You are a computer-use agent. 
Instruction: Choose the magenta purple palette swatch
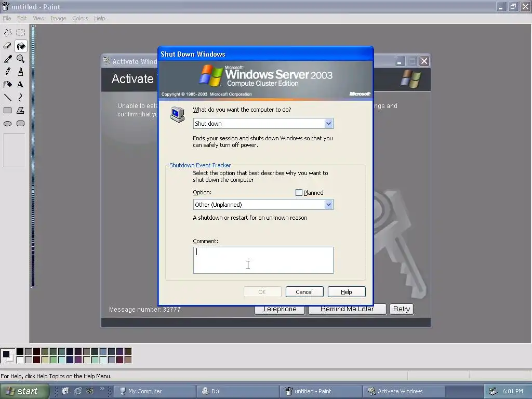point(78,360)
